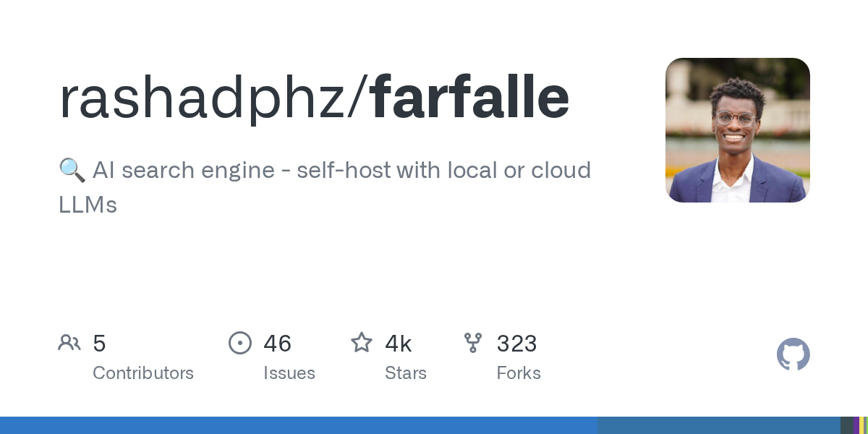Screen dimensions: 868x434
Task: Click the 323 forks count
Action: (516, 344)
